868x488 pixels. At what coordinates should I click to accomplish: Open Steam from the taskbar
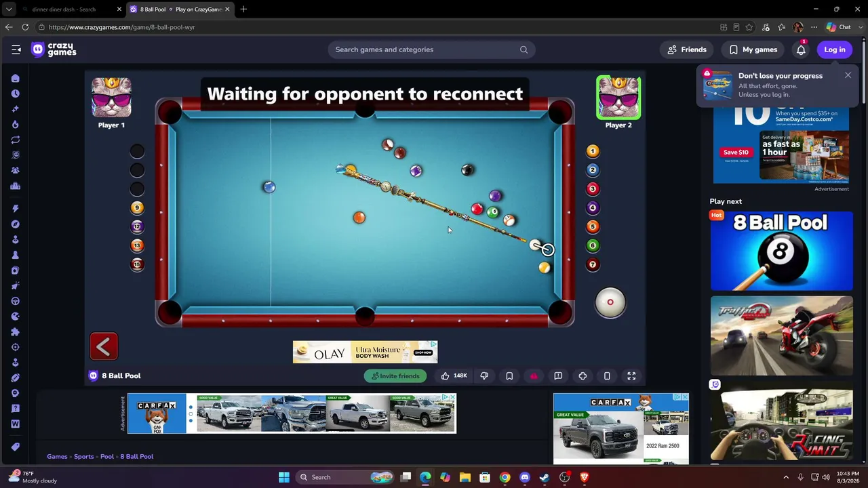tap(545, 477)
